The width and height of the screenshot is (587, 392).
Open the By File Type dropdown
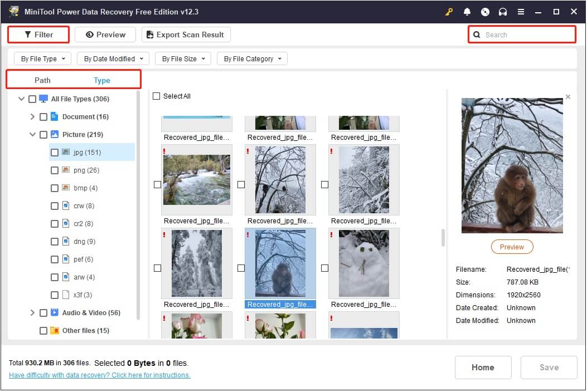(x=43, y=58)
